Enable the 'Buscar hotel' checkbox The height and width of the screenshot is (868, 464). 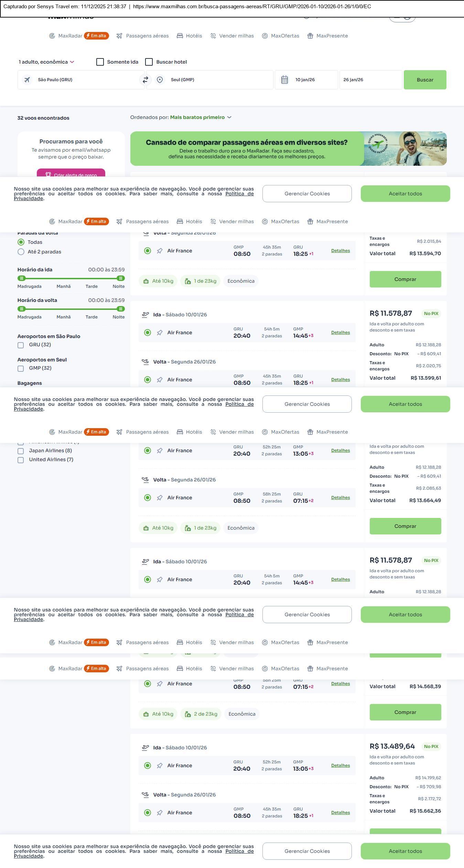[x=149, y=62]
